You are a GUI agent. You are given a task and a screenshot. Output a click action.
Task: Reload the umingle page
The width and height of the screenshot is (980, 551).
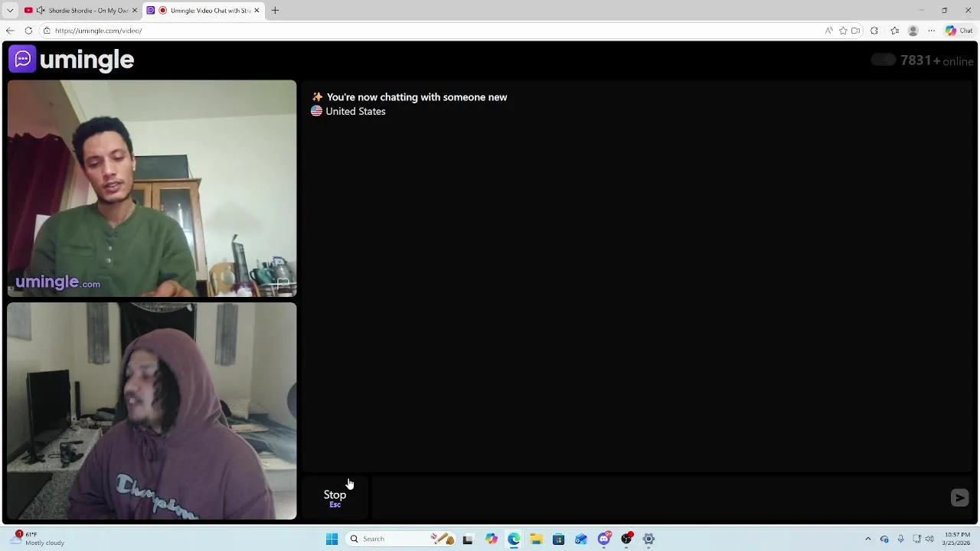(x=28, y=31)
